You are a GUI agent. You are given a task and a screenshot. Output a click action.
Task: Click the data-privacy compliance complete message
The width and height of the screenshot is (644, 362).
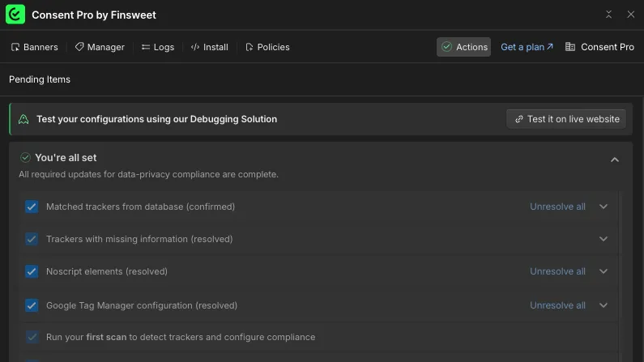point(149,174)
